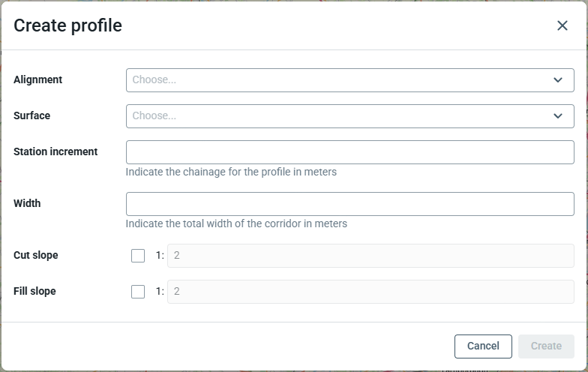Click the chainage hint text below Station increment

pyautogui.click(x=231, y=172)
